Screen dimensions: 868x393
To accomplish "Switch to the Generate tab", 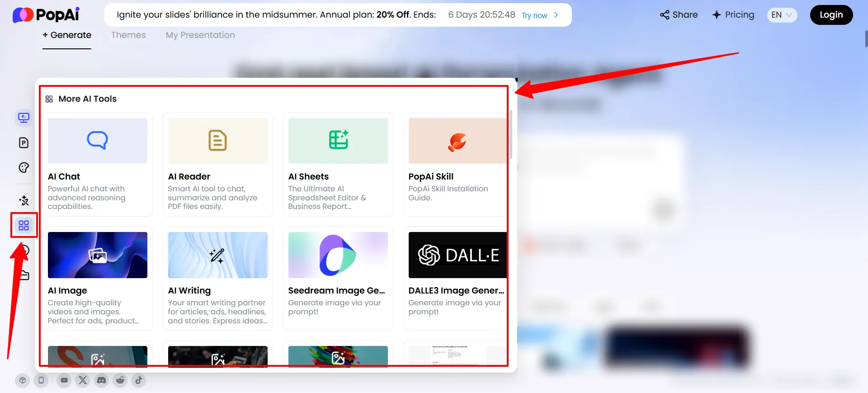I will 67,35.
